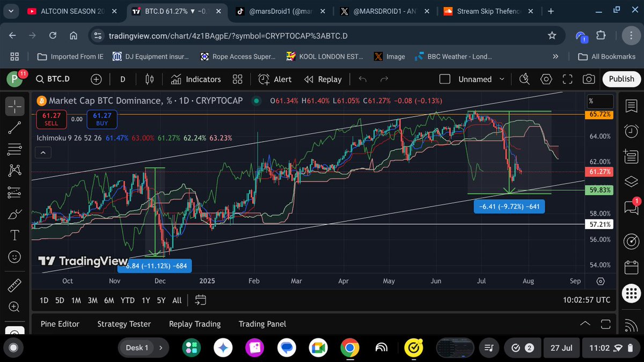Screen dimensions: 644x362
Task: Open the BBC Weather bookmark
Action: (453, 56)
